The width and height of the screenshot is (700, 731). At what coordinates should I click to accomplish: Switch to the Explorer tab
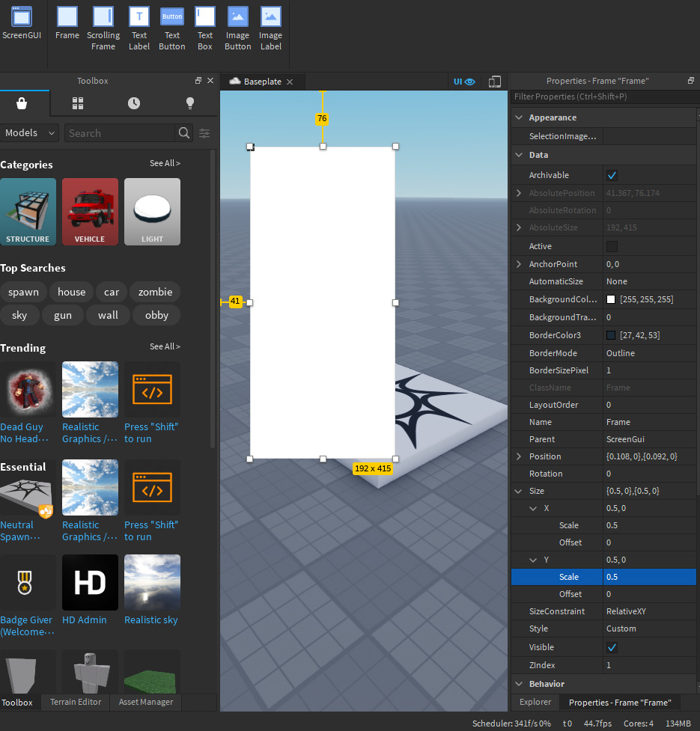(x=535, y=702)
